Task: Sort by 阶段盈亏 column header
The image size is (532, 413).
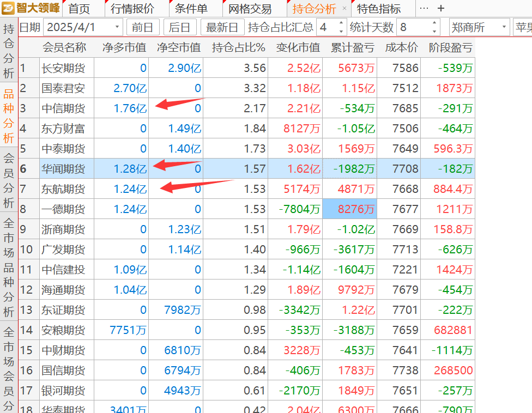Action: click(x=451, y=47)
